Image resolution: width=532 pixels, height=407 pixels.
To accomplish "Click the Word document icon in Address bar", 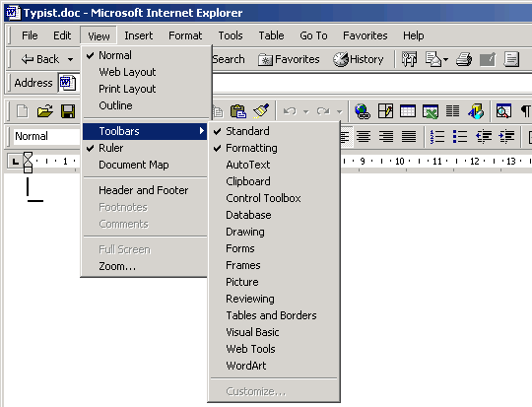I will pos(68,83).
